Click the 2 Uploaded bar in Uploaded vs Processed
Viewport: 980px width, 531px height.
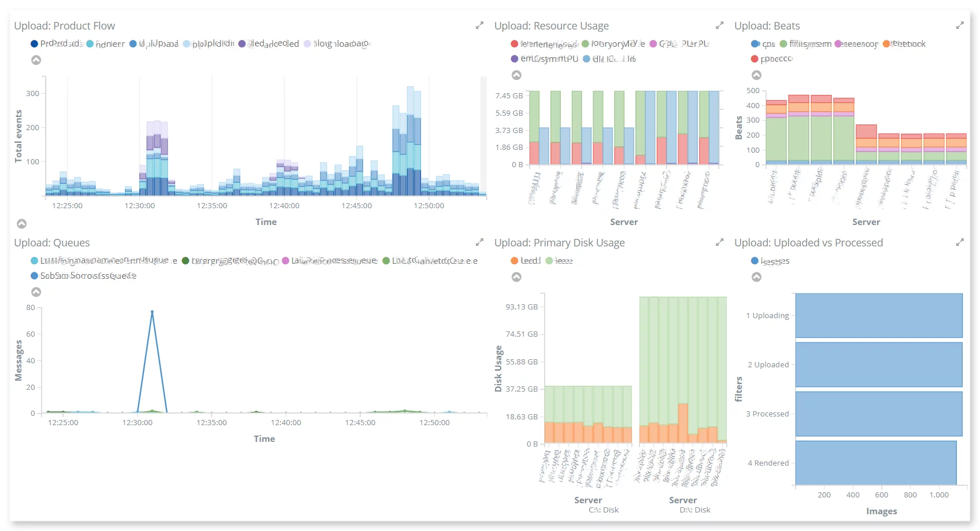[x=879, y=365]
